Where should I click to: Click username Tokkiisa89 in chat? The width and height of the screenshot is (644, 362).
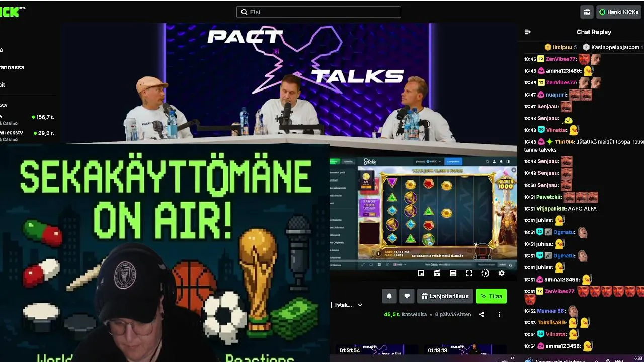(552, 322)
